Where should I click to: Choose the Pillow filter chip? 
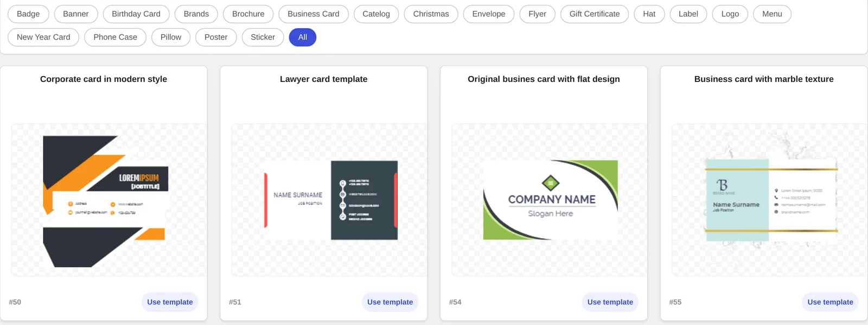click(171, 37)
